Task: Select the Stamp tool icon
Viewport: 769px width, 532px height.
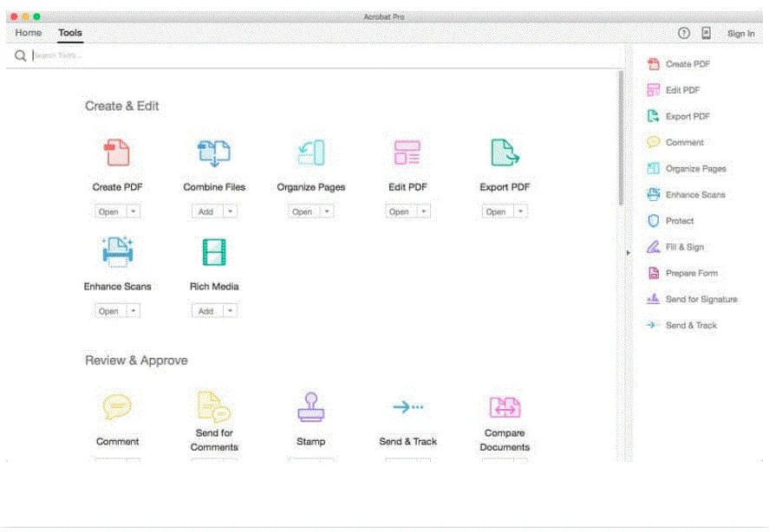Action: click(311, 407)
